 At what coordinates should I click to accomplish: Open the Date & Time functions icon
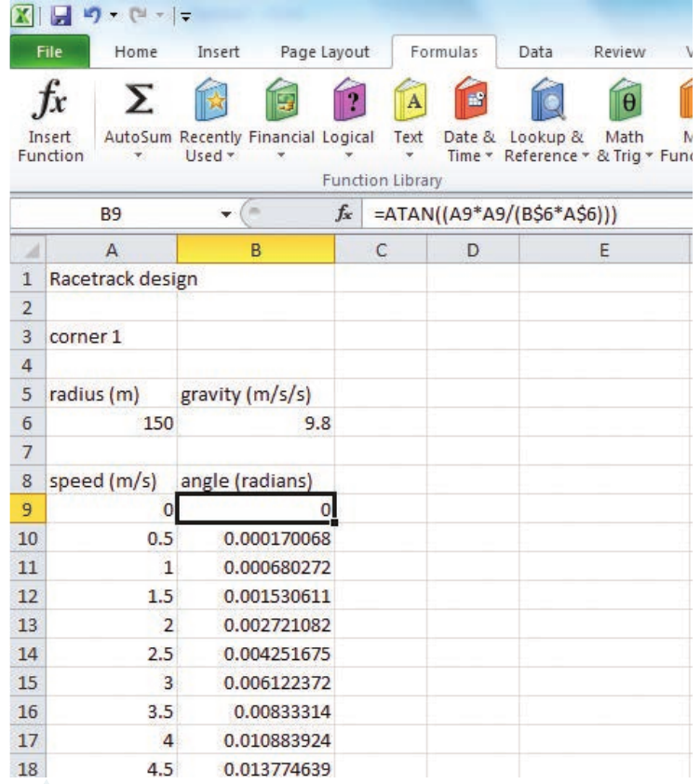[x=470, y=99]
